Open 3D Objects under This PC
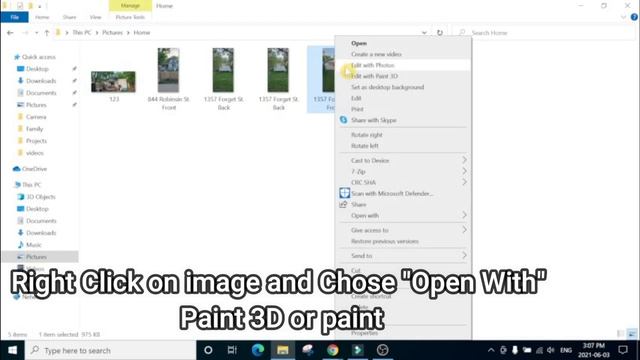 [x=41, y=197]
